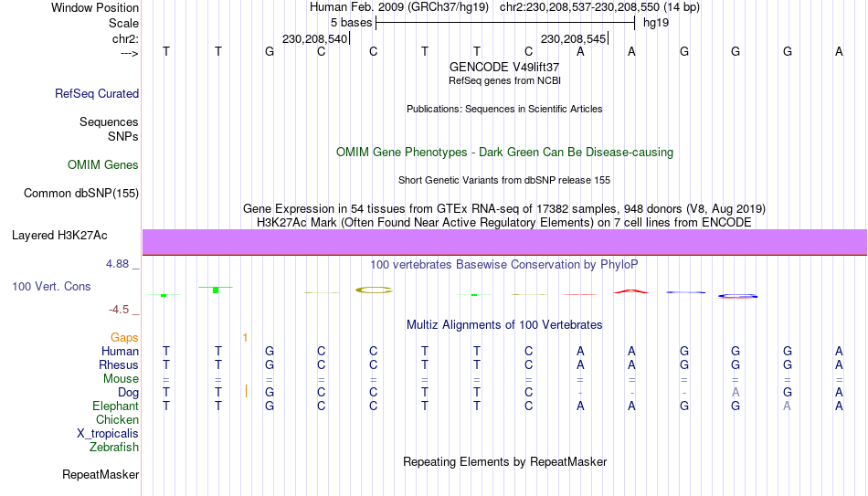The height and width of the screenshot is (496, 868).
Task: Click the GTEx Gene Expression track title
Action: [504, 208]
